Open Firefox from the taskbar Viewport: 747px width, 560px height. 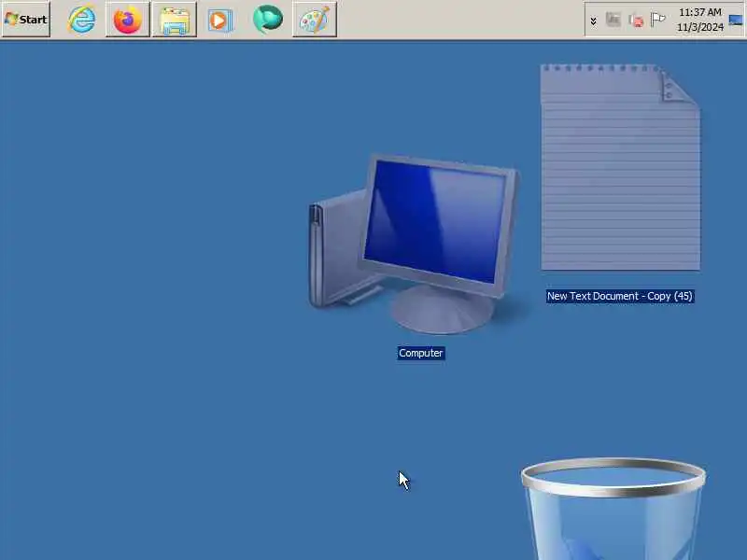tap(128, 20)
